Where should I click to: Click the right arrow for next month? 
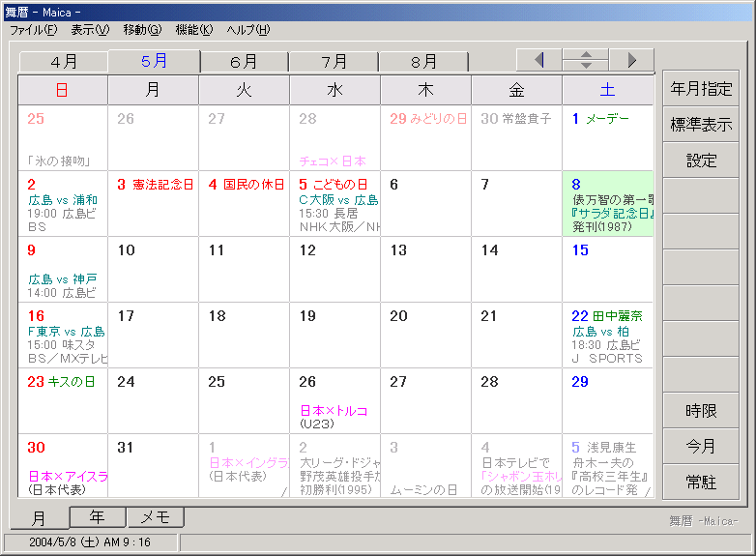point(631,60)
